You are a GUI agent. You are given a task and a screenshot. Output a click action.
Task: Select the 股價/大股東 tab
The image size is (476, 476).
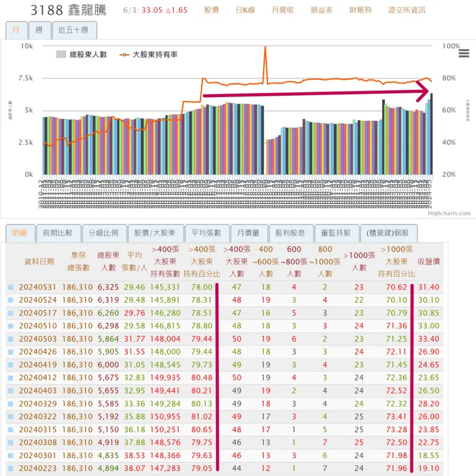(156, 233)
